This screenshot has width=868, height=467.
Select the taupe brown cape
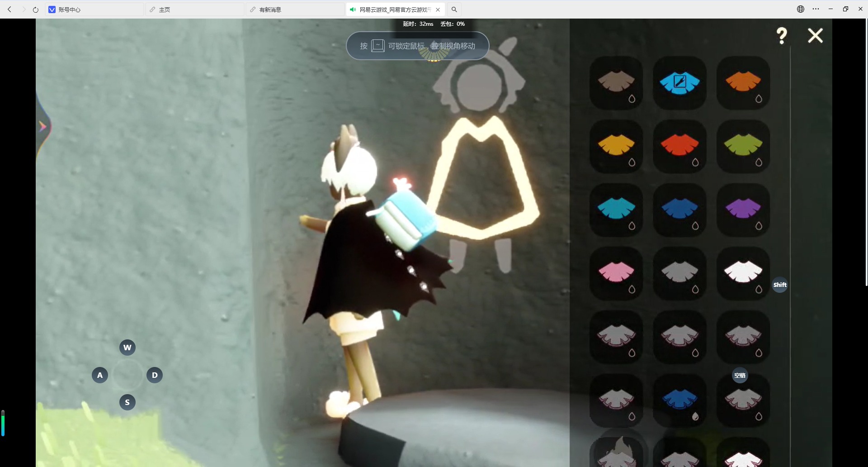(x=616, y=83)
